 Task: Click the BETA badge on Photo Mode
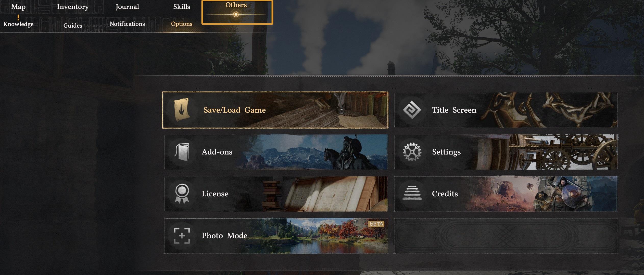pos(376,224)
